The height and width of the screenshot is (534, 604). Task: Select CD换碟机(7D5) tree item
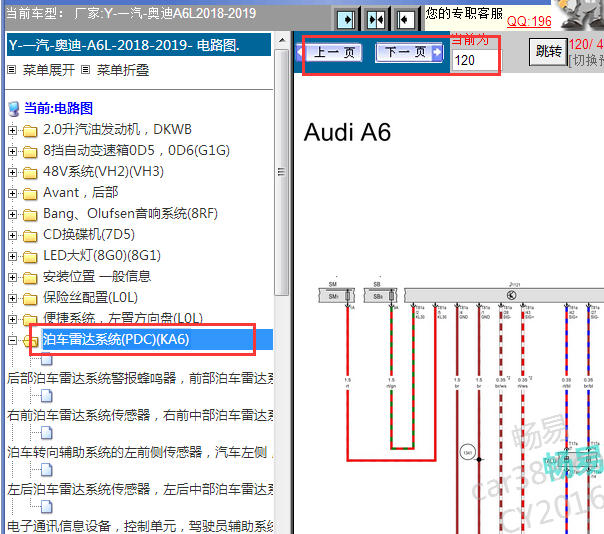click(x=89, y=234)
